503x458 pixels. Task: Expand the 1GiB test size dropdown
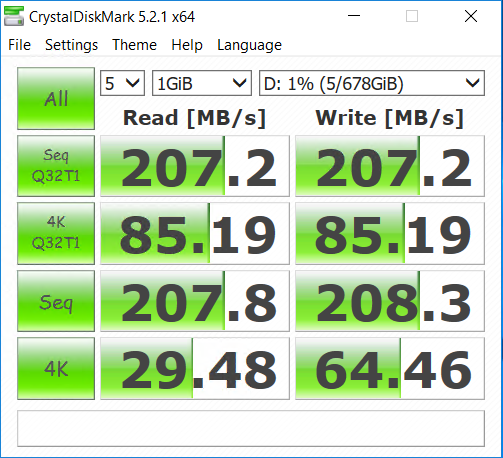[202, 83]
